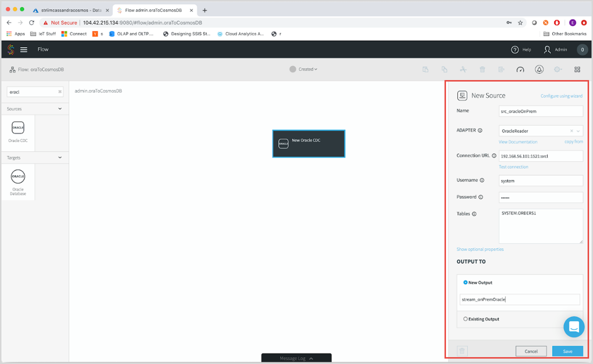593x364 pixels.
Task: Click the Oracle CDC source icon in sidebar
Action: pos(18,128)
